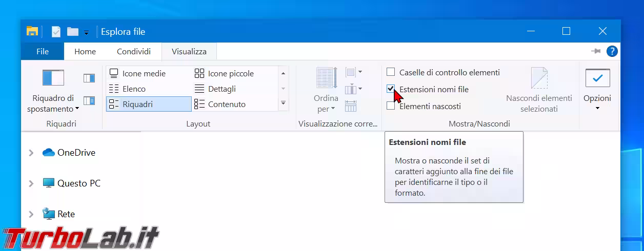Click the Riquadro di spostamento pane icon
This screenshot has width=644, height=251.
tap(53, 78)
